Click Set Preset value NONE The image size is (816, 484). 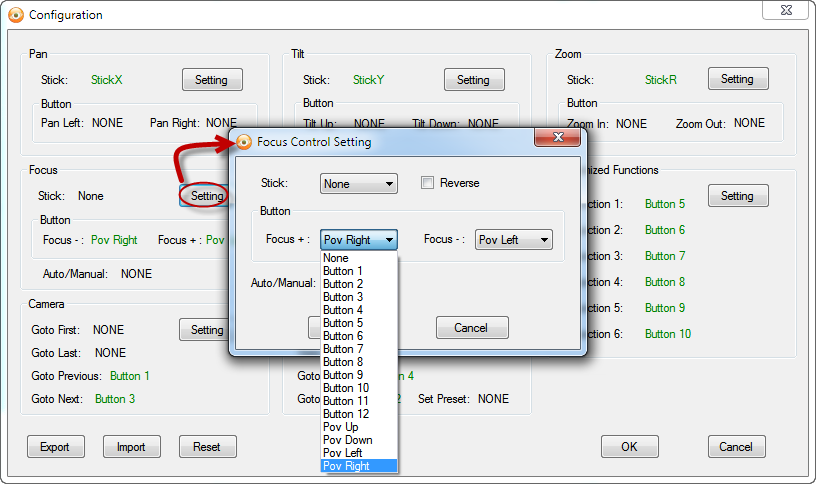click(x=493, y=399)
